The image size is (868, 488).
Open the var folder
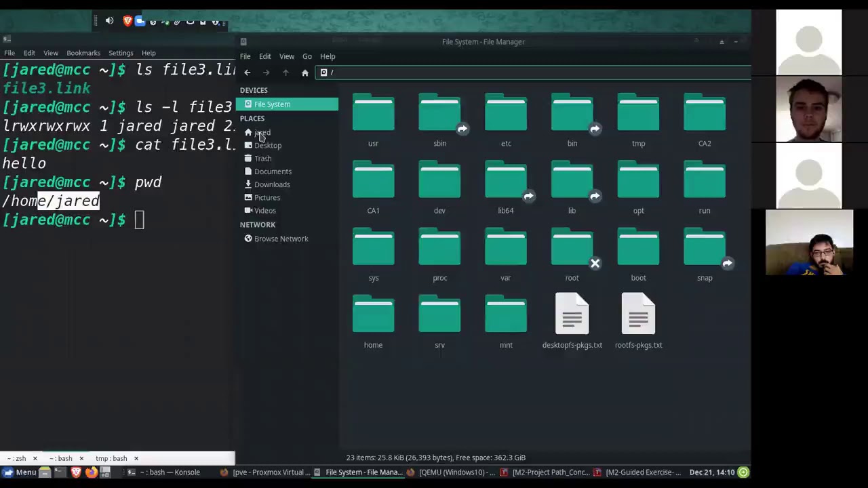click(506, 254)
